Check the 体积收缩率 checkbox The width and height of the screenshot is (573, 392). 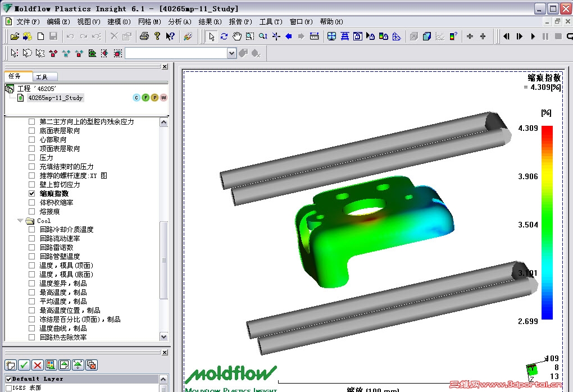(32, 202)
